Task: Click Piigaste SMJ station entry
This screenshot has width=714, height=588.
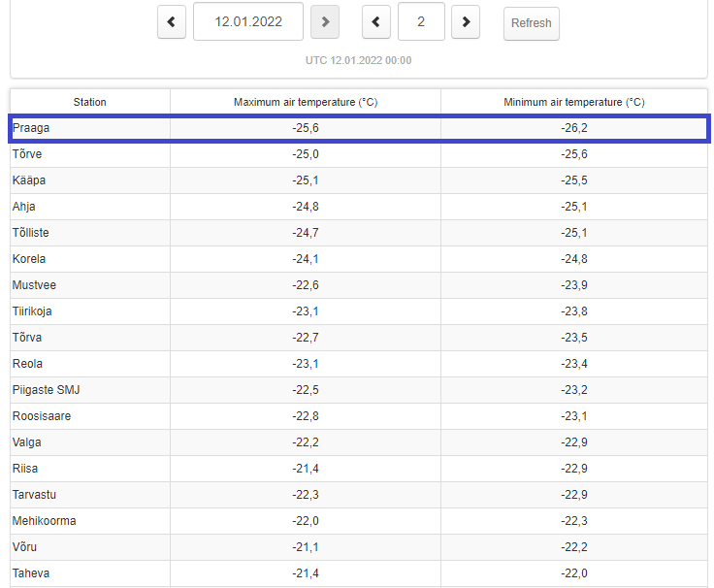Action: tap(46, 390)
